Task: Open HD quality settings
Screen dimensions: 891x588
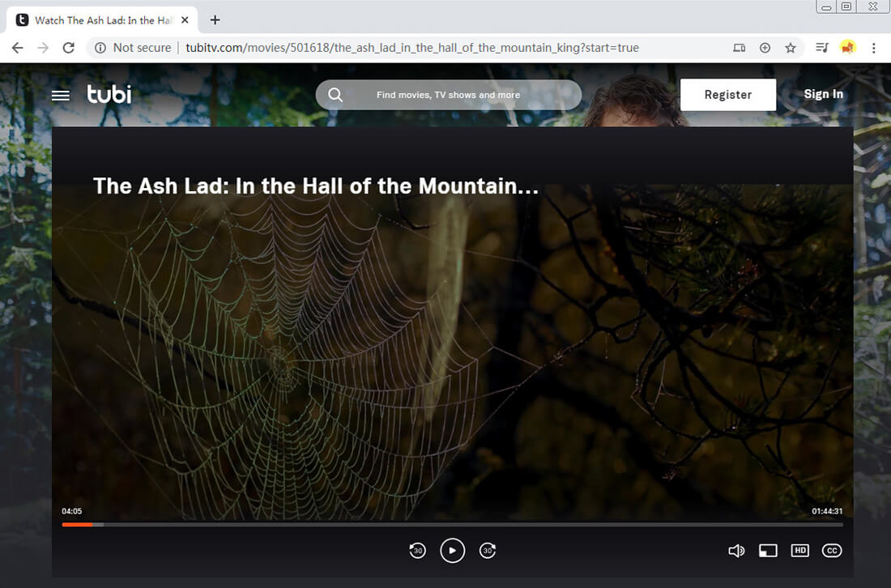Action: coord(800,551)
